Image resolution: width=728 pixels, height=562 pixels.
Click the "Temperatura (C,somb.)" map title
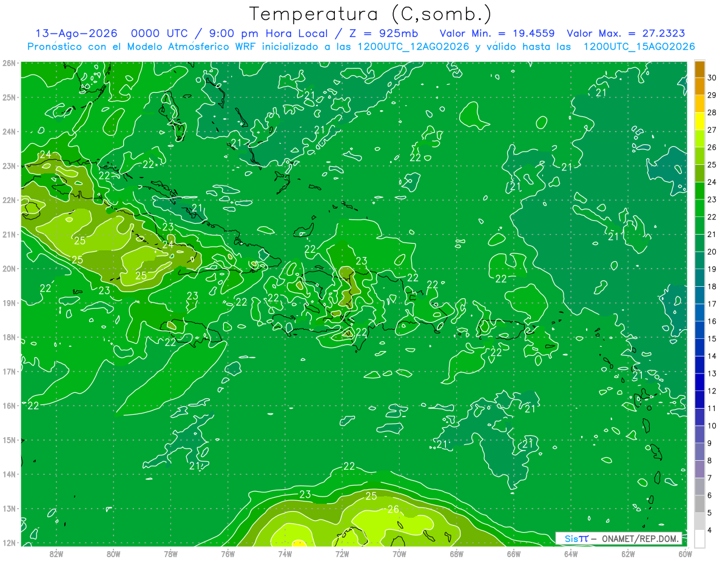pyautogui.click(x=370, y=14)
